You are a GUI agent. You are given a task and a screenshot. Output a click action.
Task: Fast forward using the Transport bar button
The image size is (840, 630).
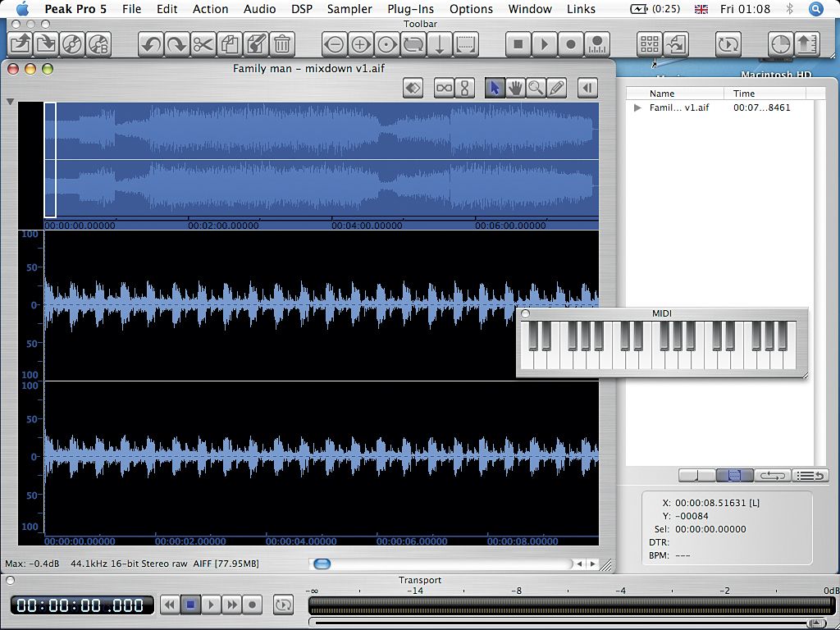231,605
